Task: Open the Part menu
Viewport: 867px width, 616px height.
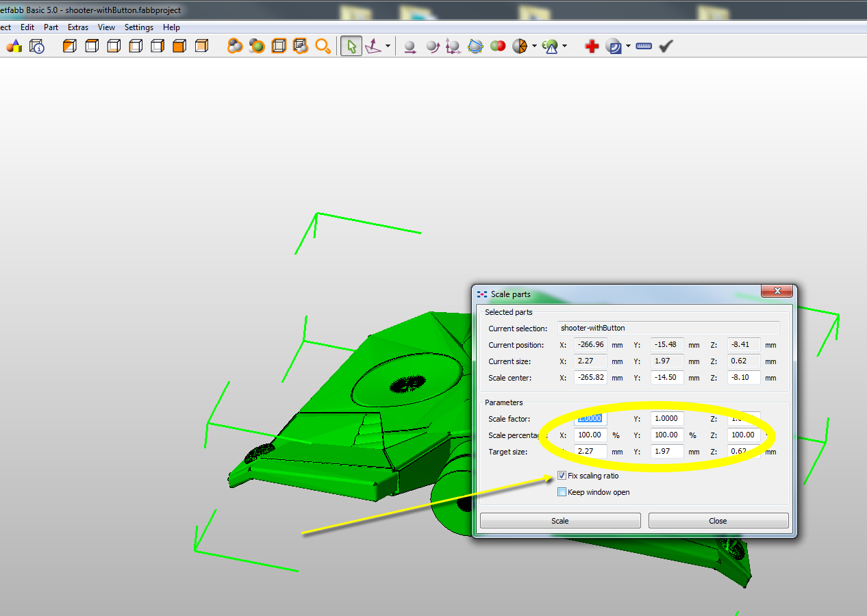Action: coord(51,27)
